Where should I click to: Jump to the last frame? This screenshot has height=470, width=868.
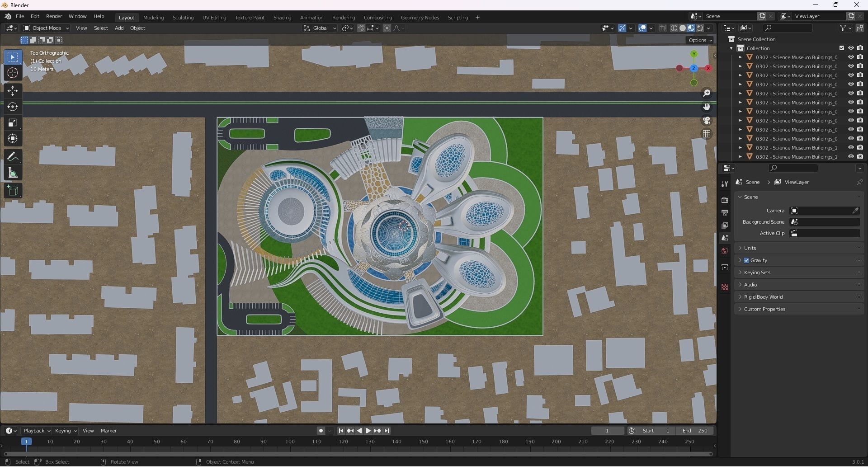tap(387, 431)
